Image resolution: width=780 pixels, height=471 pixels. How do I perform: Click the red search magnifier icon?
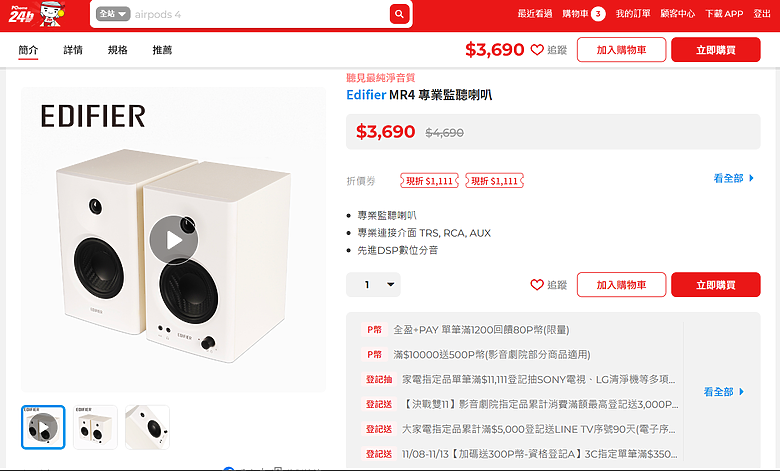[x=399, y=14]
